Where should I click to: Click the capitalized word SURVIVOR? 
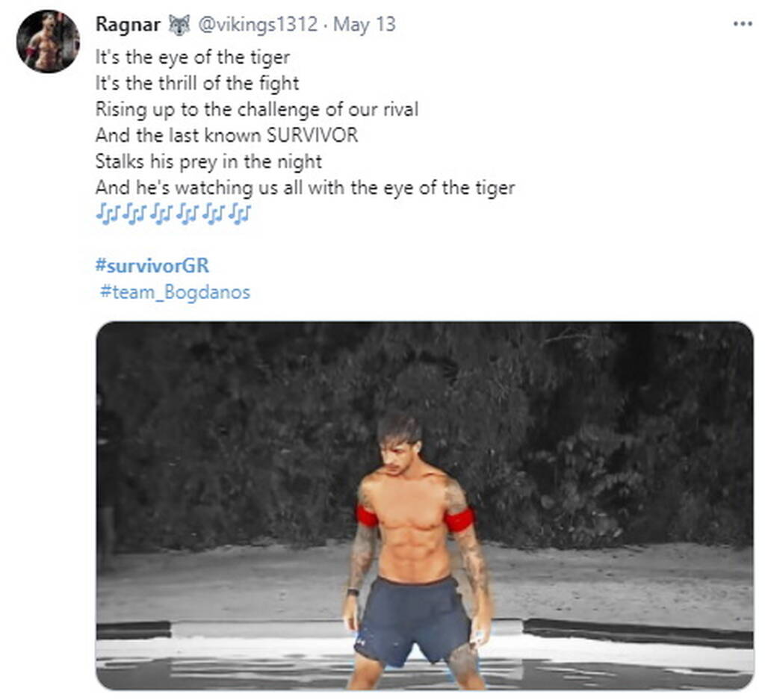tap(312, 135)
